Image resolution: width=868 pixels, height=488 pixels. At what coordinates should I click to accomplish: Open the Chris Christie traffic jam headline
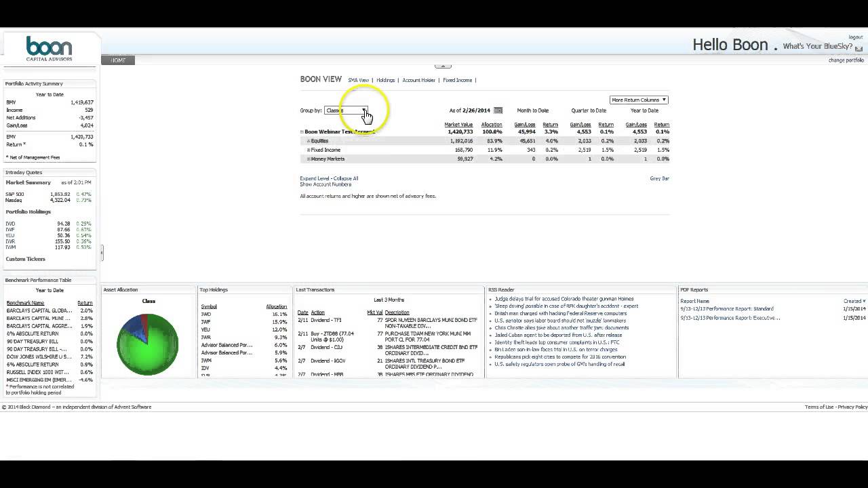[x=561, y=328]
